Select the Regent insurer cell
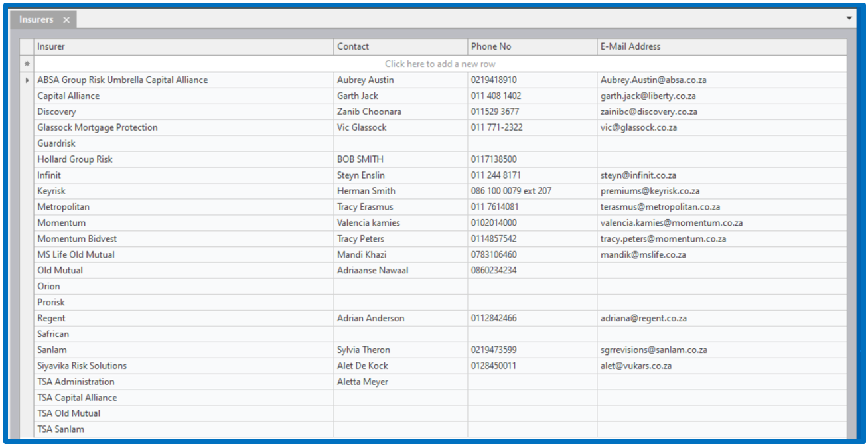 click(184, 319)
